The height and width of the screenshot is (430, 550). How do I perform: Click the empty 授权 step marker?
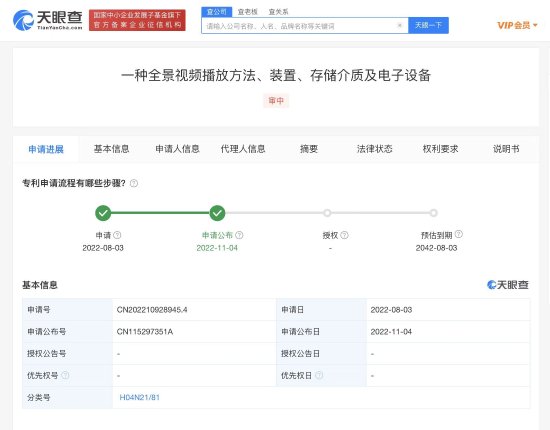point(327,213)
